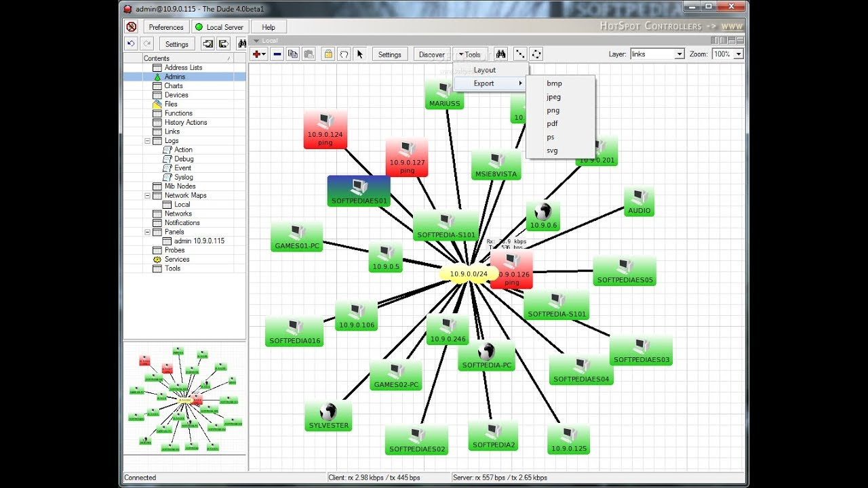The width and height of the screenshot is (868, 488).
Task: Click the red plus add item icon
Action: 259,54
